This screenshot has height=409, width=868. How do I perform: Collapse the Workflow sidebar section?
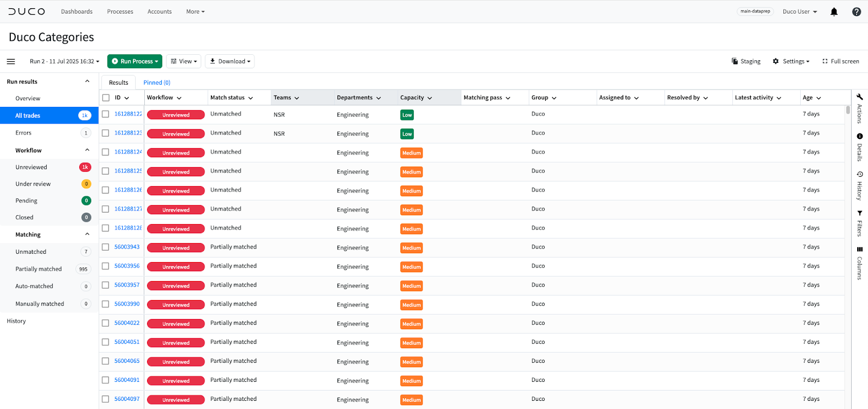coord(87,150)
